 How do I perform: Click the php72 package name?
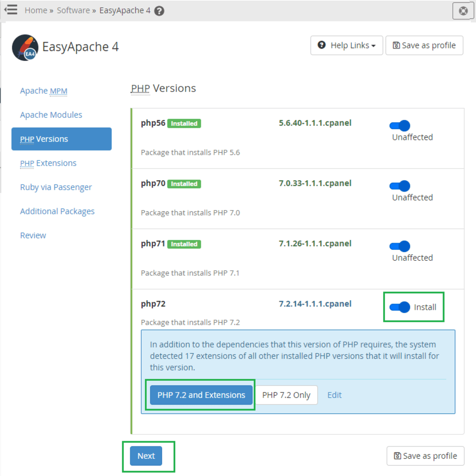[153, 304]
